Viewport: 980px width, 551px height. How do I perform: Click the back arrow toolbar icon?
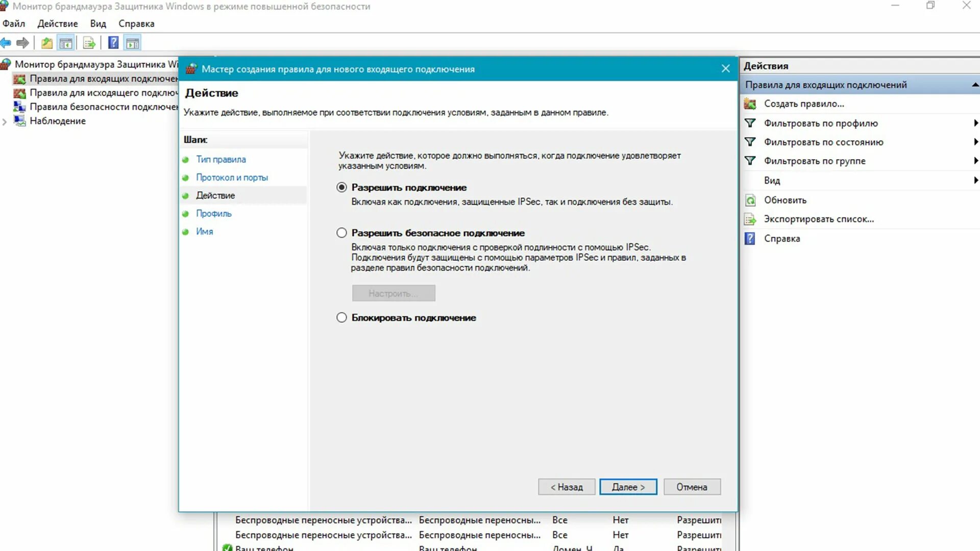click(x=6, y=43)
